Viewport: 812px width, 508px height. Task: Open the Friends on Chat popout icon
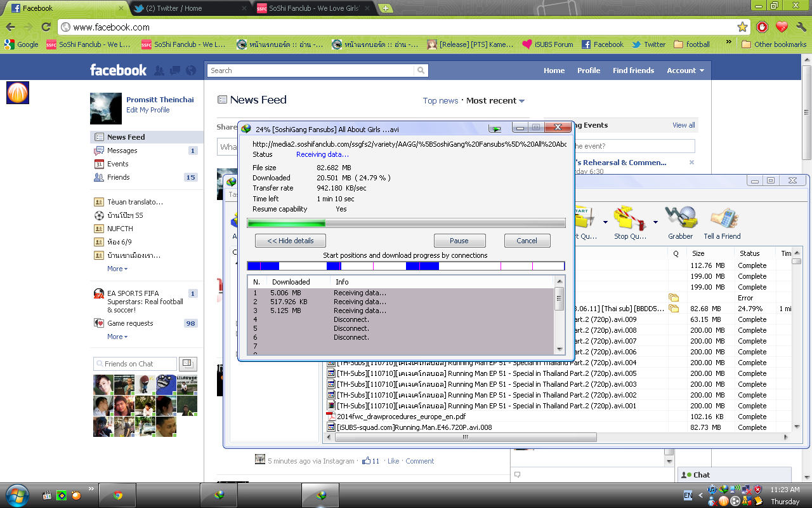(187, 364)
